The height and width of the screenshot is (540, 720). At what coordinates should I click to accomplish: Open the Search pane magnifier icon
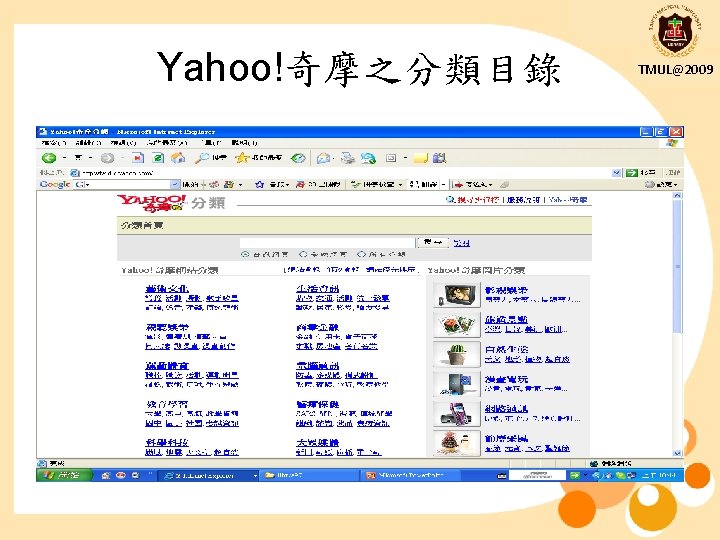(x=202, y=158)
